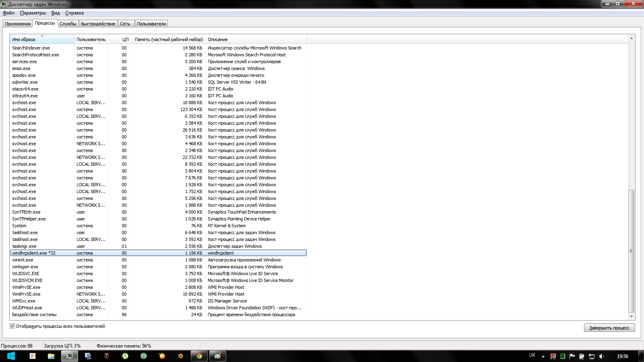The width and height of the screenshot is (644, 362).
Task: Open Windows Explorer folder icon in taskbar
Action: coord(51,356)
